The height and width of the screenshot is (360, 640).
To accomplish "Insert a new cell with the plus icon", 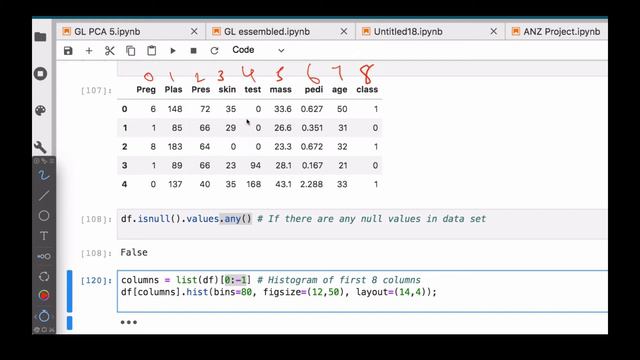I will click(89, 51).
